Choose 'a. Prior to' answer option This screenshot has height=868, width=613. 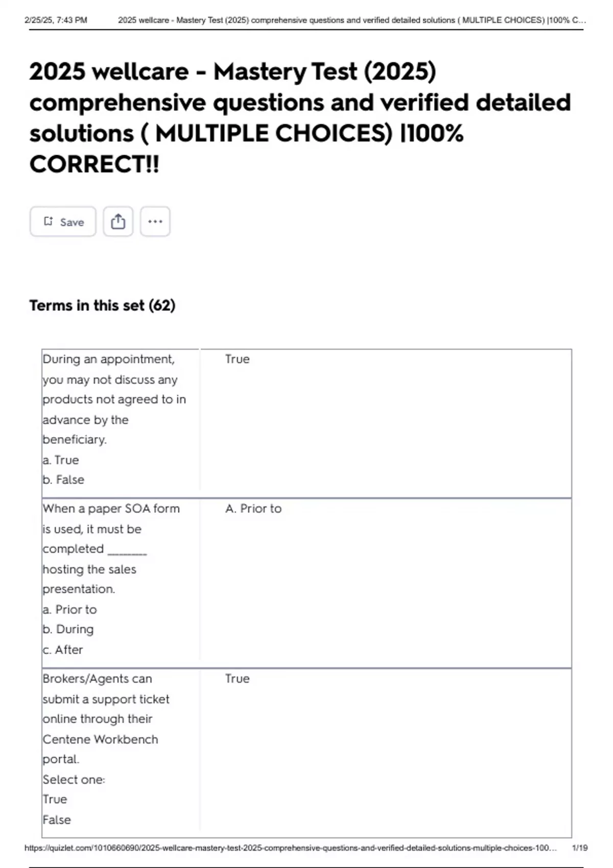point(69,610)
